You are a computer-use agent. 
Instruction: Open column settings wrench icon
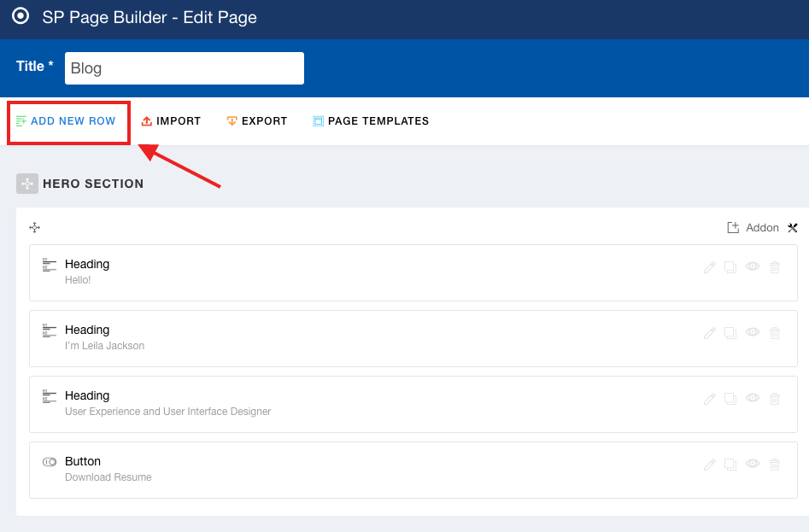tap(793, 228)
